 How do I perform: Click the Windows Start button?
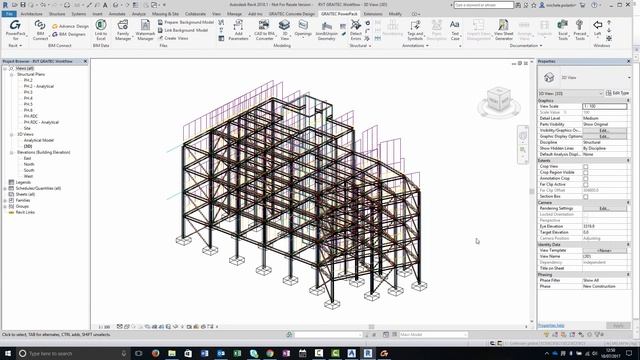click(x=8, y=353)
